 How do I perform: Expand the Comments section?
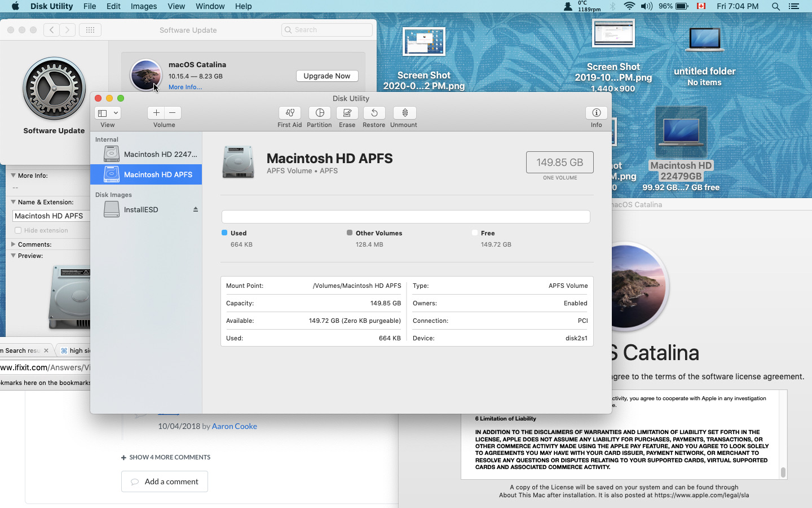click(14, 244)
